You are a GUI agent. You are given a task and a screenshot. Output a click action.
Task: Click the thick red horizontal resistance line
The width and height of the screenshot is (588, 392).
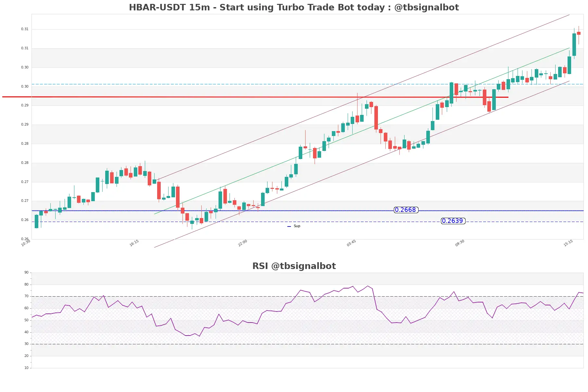[x=255, y=97]
